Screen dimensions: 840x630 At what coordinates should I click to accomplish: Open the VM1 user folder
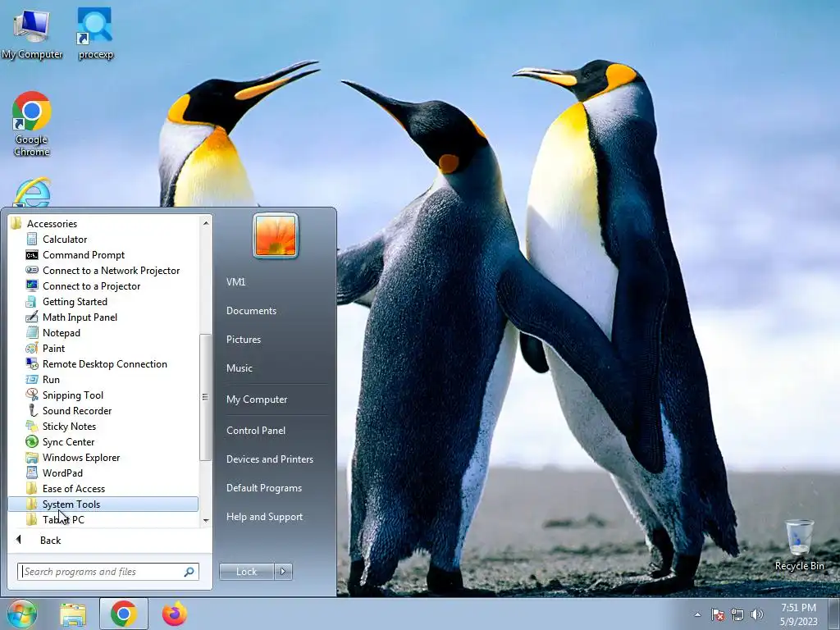click(235, 282)
